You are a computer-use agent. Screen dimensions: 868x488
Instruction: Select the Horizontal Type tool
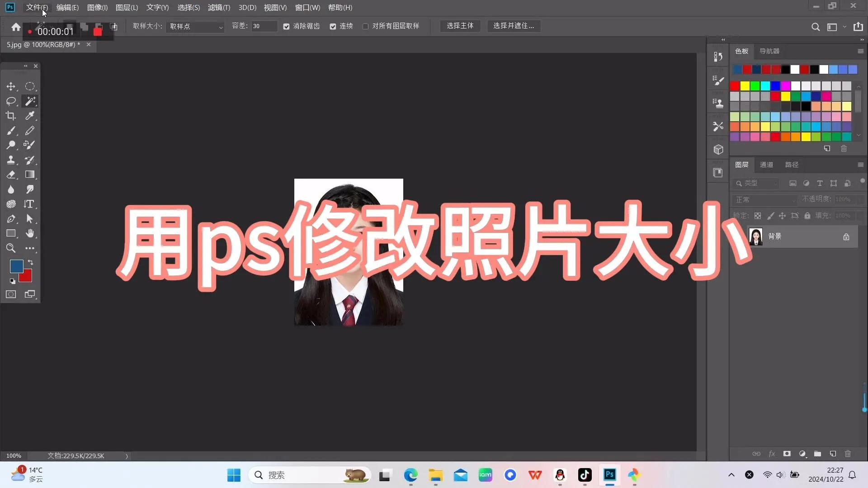click(x=30, y=204)
